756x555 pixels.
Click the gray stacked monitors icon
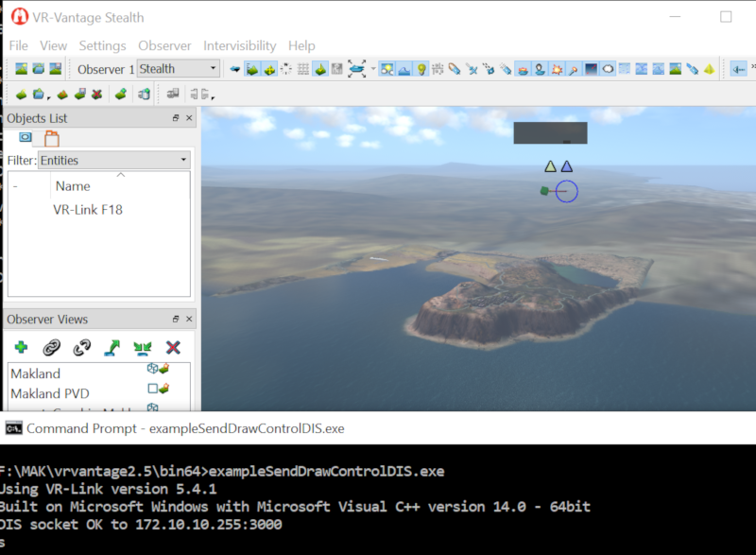click(x=173, y=94)
